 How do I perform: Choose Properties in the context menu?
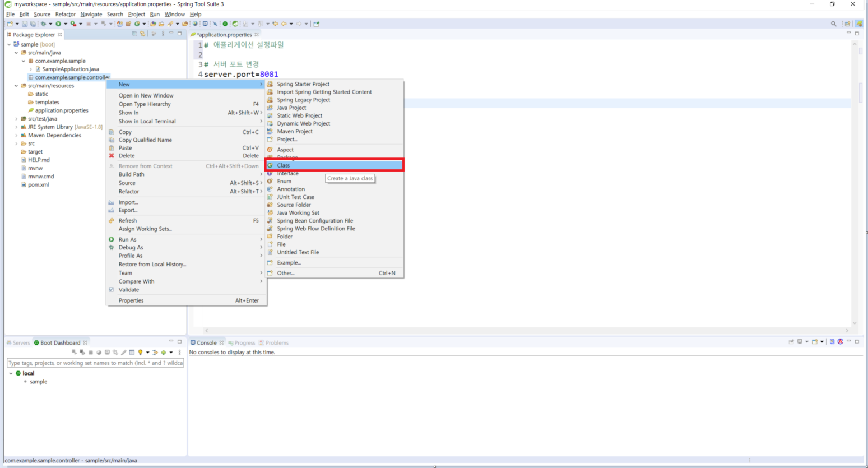point(187,300)
